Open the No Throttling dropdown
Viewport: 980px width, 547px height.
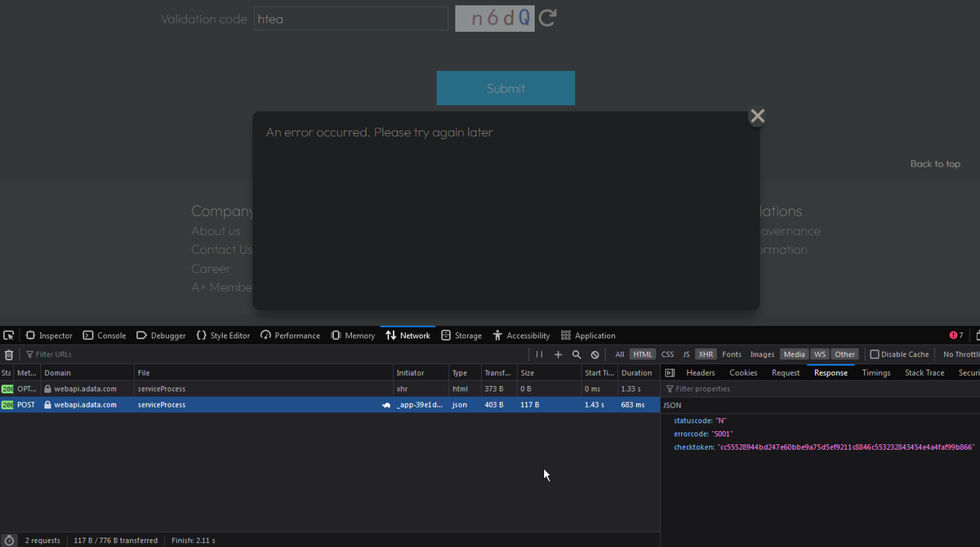click(961, 354)
